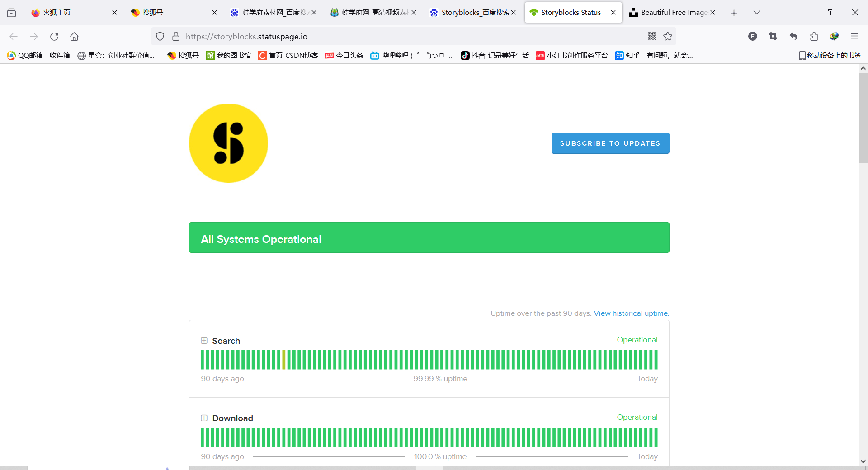Open a new browser tab
868x470 pixels.
click(x=734, y=13)
